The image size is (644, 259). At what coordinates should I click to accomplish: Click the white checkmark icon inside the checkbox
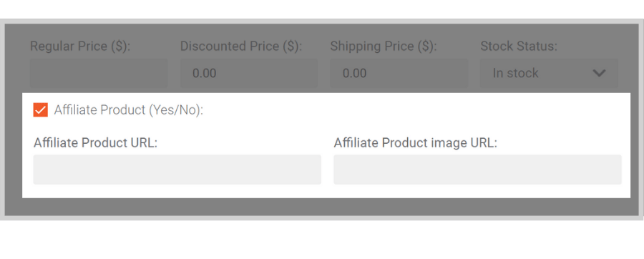click(x=41, y=110)
